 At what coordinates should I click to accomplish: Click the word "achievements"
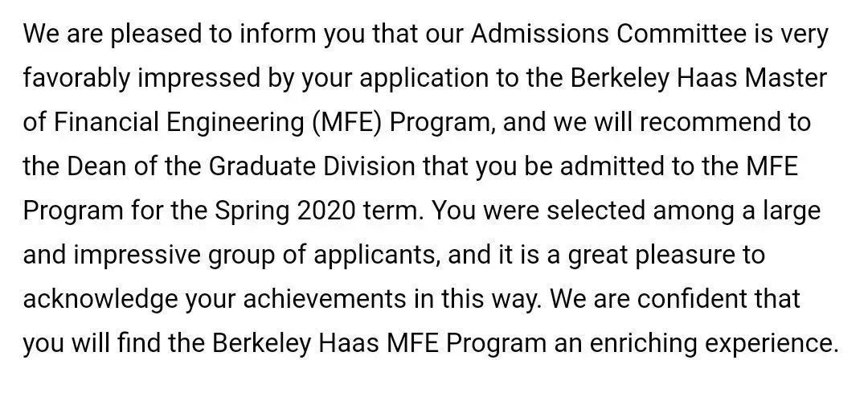[x=324, y=300]
